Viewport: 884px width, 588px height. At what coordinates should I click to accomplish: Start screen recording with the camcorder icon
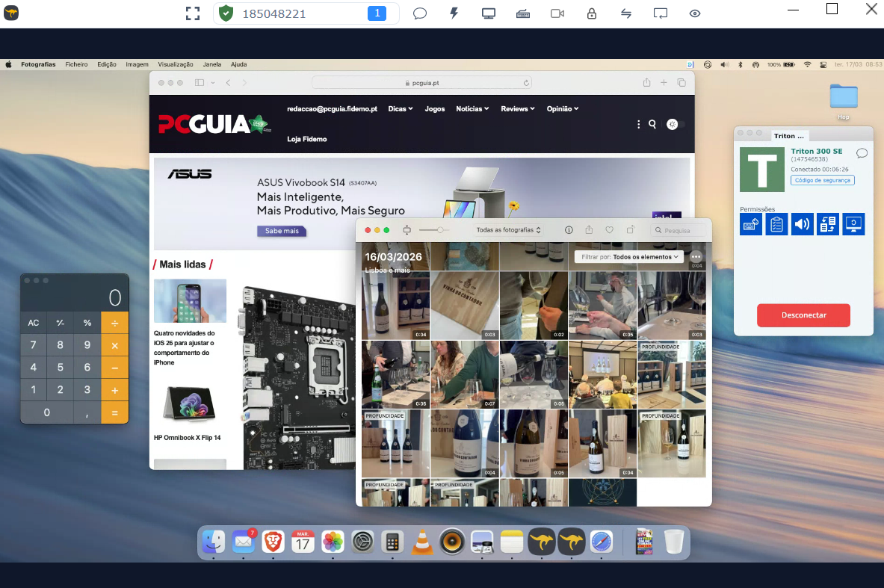[557, 13]
